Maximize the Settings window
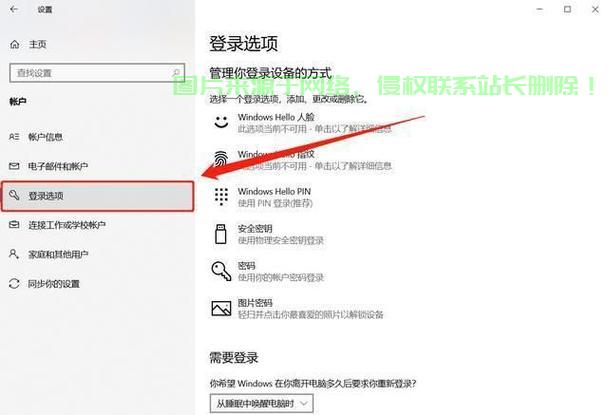This screenshot has height=415, width=608. (567, 9)
